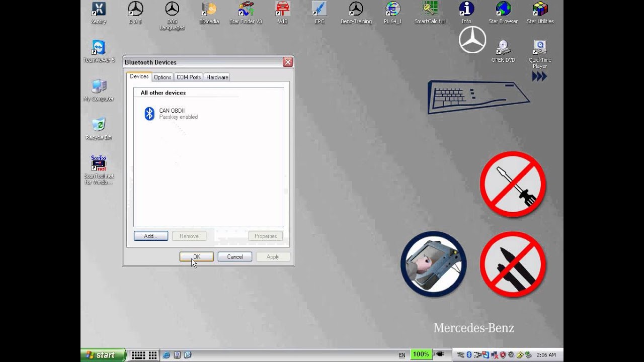The height and width of the screenshot is (362, 644).
Task: Open DAS Languages shortcut
Action: coord(172,16)
